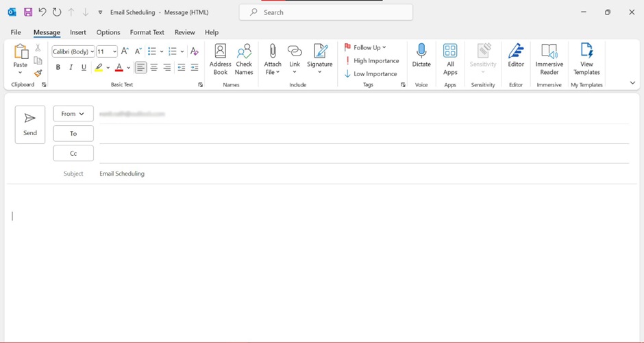Screen dimensions: 644x343
Task: Launch Immersive Reader
Action: click(x=549, y=60)
